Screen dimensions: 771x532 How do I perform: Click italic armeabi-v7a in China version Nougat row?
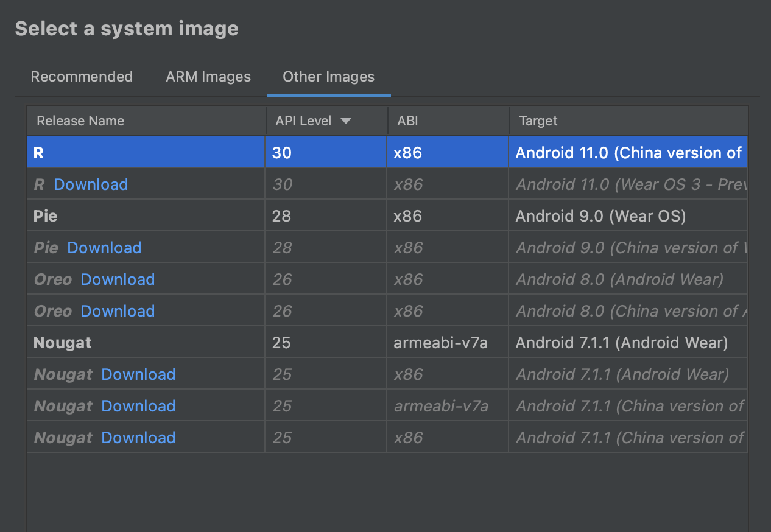tap(441, 406)
